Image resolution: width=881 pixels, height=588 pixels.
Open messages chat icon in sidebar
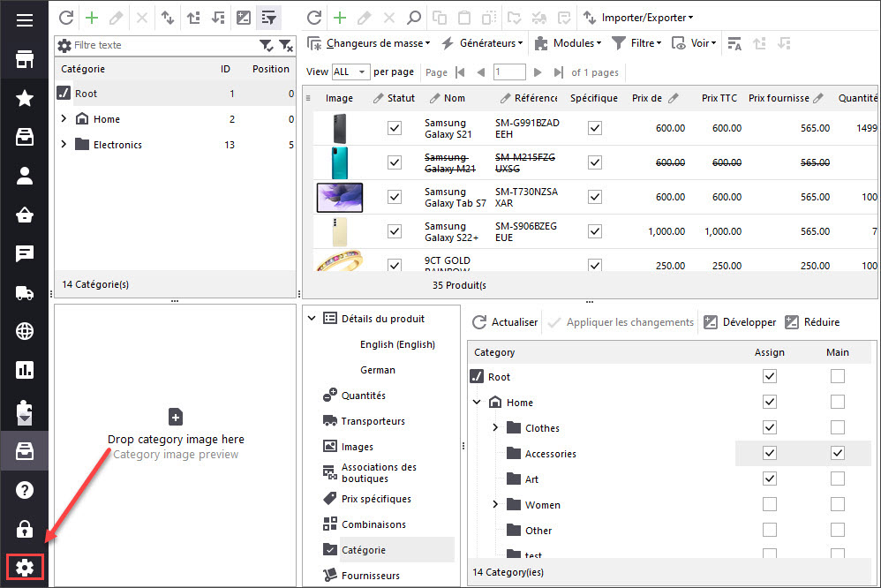(24, 253)
